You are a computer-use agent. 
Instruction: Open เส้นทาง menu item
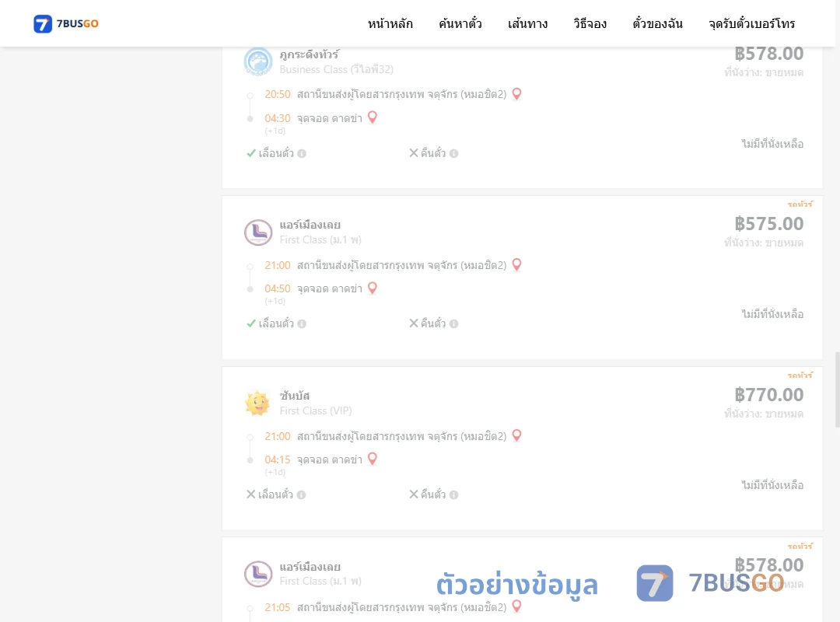coord(527,23)
